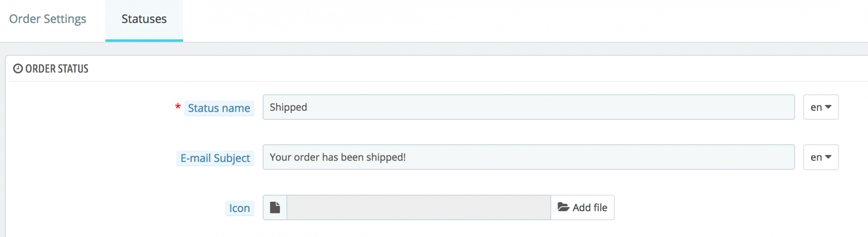Click the E-mail Subject label
Viewport: 868px width, 237px height.
click(215, 158)
